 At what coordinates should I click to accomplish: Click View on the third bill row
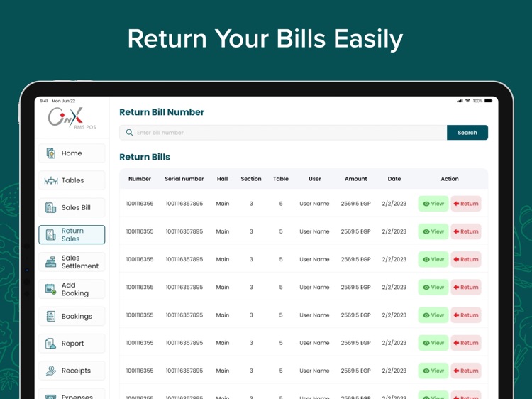point(433,259)
